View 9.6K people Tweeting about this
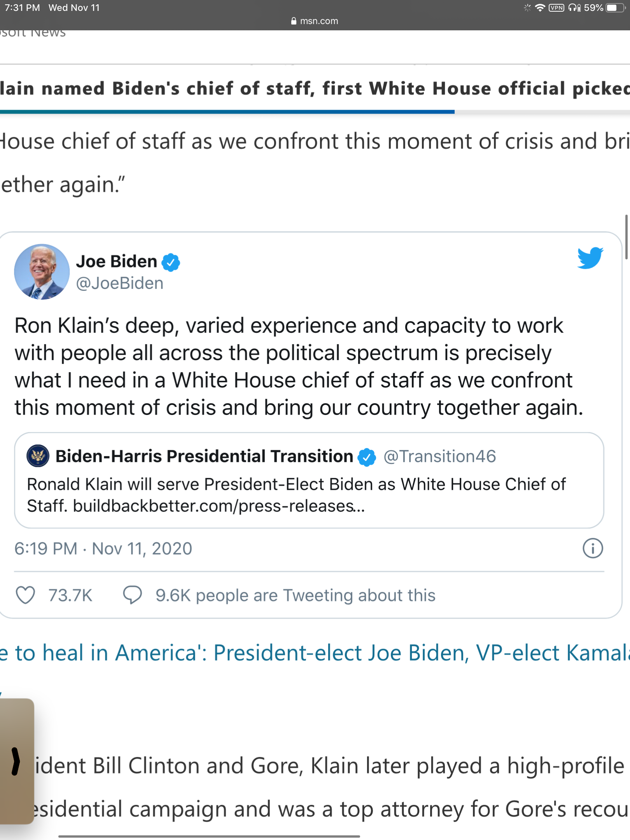This screenshot has width=630, height=840. point(296,595)
